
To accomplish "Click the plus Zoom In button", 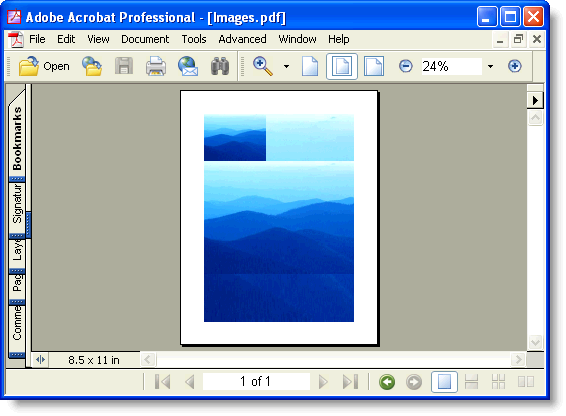I will (514, 66).
